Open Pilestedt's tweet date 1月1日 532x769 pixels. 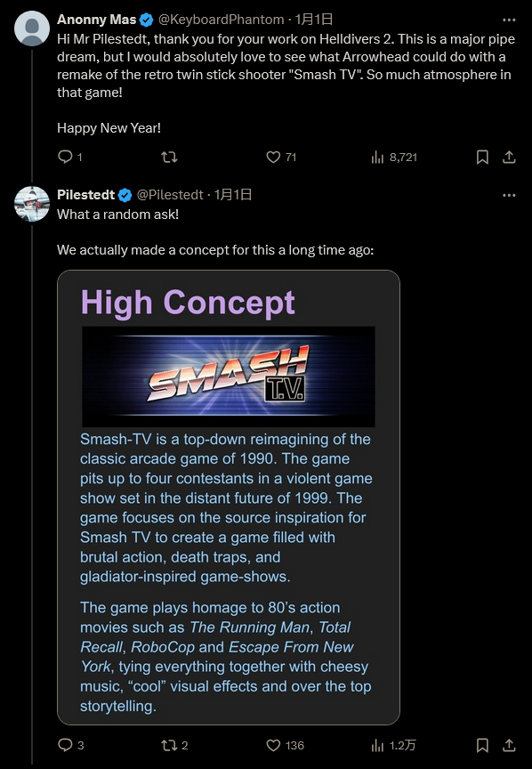tap(233, 195)
